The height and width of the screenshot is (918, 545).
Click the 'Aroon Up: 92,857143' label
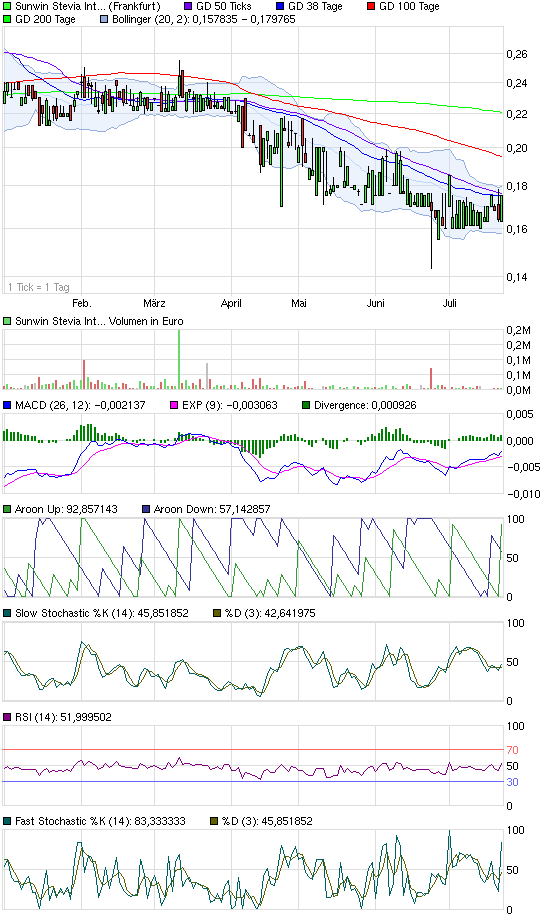point(66,509)
